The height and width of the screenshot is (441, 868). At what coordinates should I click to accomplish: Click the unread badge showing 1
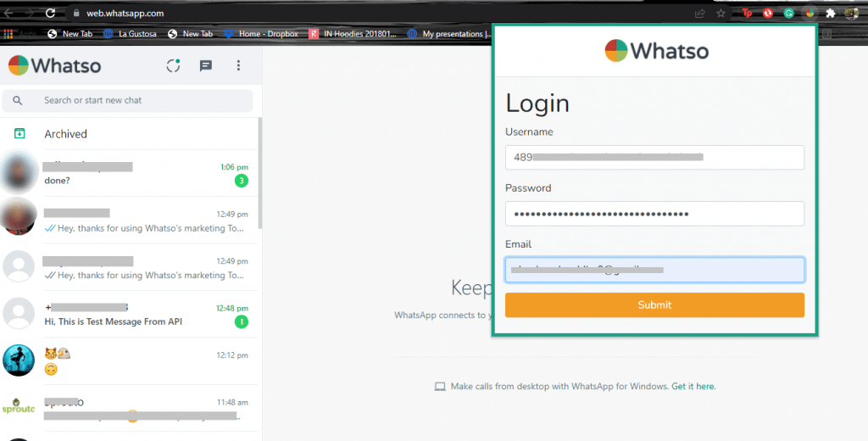[242, 321]
